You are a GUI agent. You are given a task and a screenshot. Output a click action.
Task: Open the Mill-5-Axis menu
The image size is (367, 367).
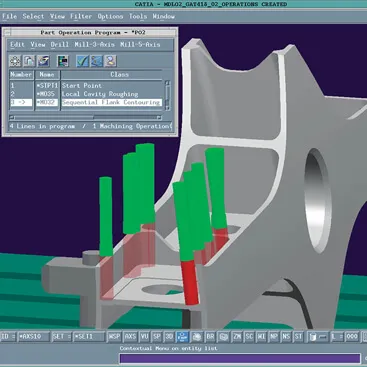coord(140,44)
